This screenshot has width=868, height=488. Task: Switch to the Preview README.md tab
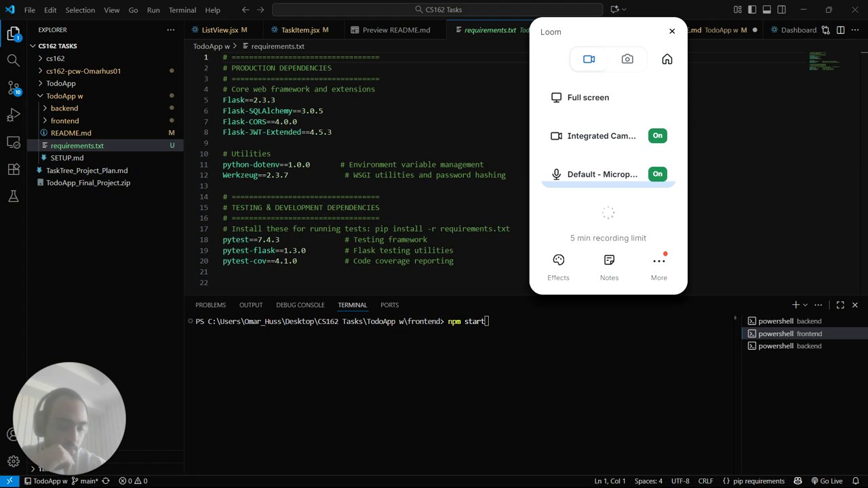[396, 30]
